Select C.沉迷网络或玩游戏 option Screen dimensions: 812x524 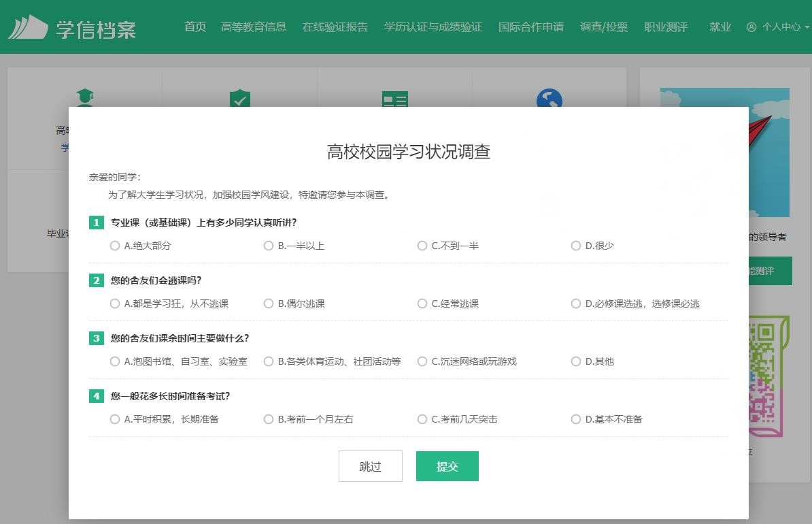click(422, 361)
